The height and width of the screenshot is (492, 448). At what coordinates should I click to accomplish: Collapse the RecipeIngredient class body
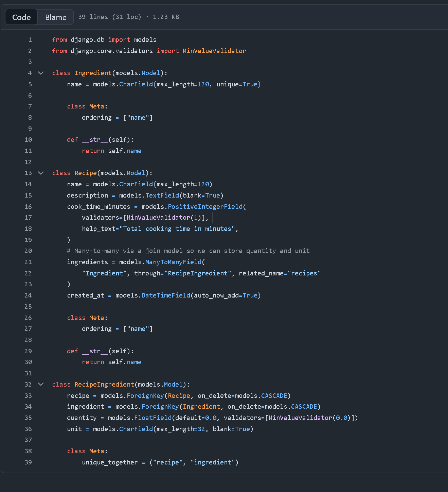tap(41, 384)
